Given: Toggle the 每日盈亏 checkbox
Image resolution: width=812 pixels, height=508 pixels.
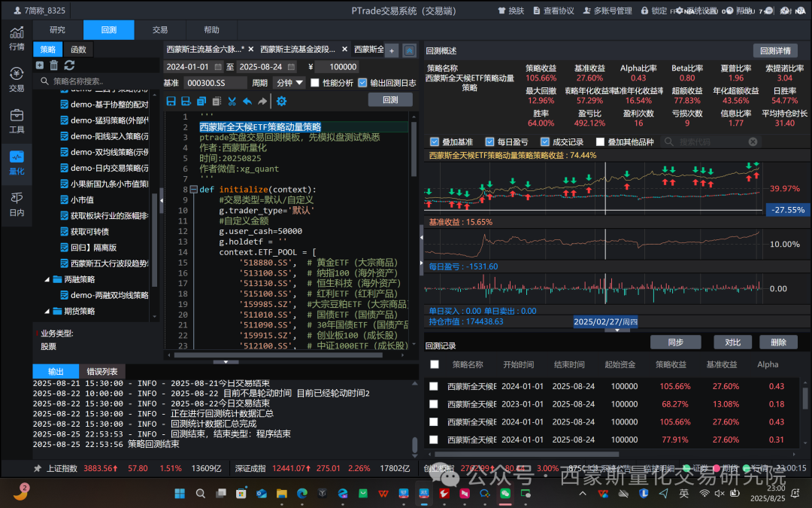Looking at the screenshot, I should click(489, 141).
